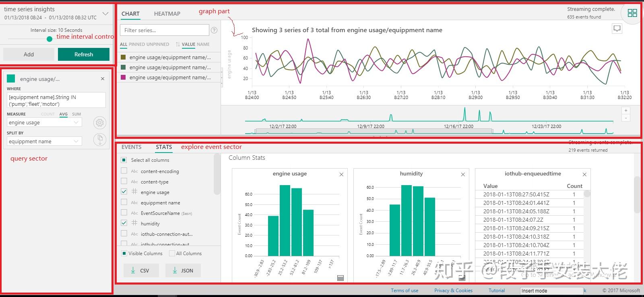This screenshot has width=644, height=297.
Task: Uncheck the humidity column checkbox
Action: (124, 223)
